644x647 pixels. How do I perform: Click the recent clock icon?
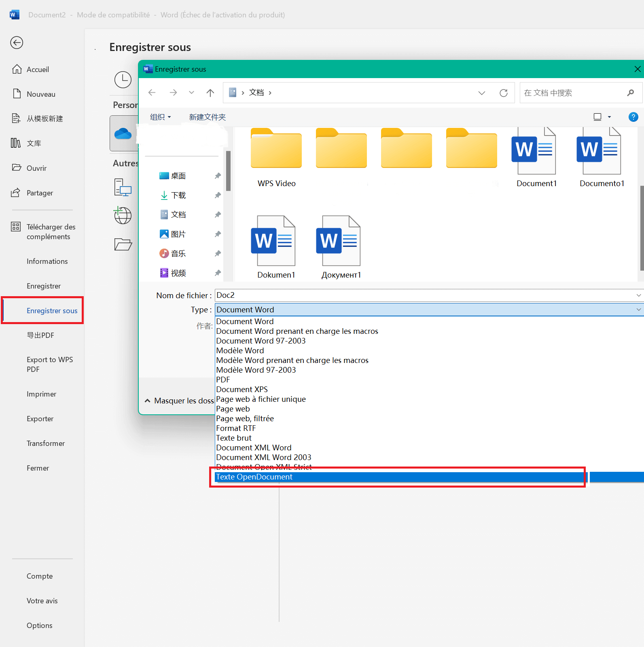[x=123, y=80]
